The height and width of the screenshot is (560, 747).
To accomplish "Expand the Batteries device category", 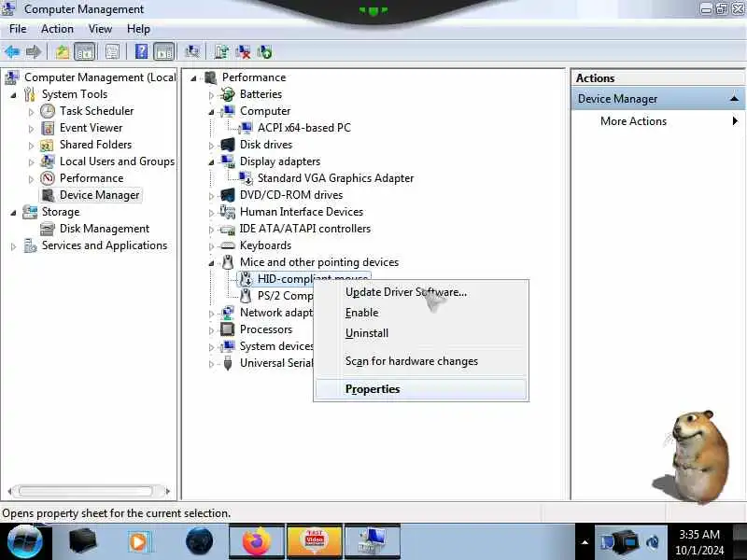I will 211,95.
